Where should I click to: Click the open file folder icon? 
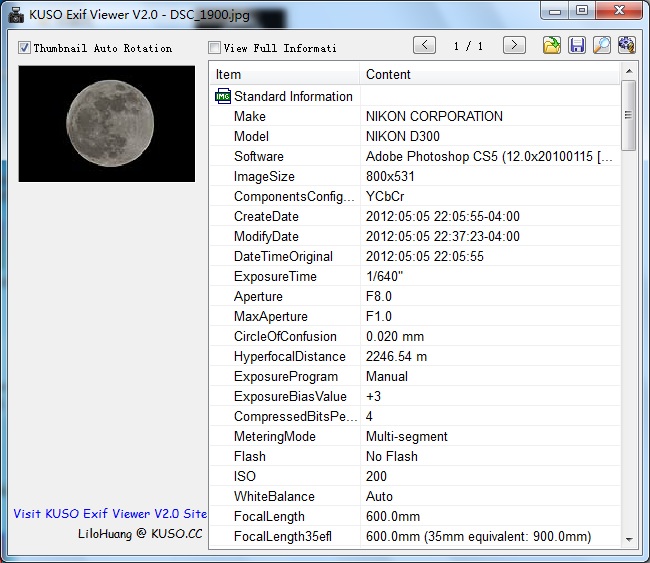pyautogui.click(x=551, y=45)
